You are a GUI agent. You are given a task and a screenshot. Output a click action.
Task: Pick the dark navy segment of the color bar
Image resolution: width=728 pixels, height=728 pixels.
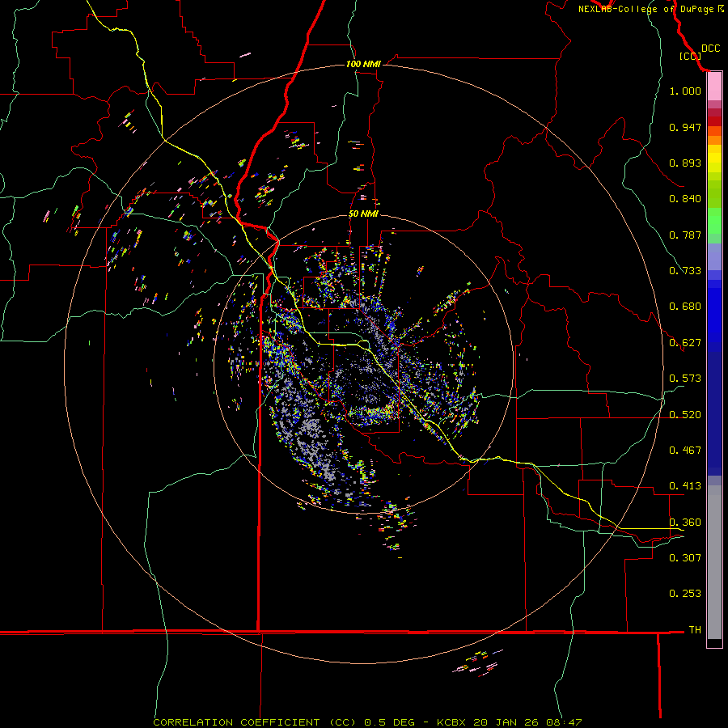pyautogui.click(x=714, y=413)
